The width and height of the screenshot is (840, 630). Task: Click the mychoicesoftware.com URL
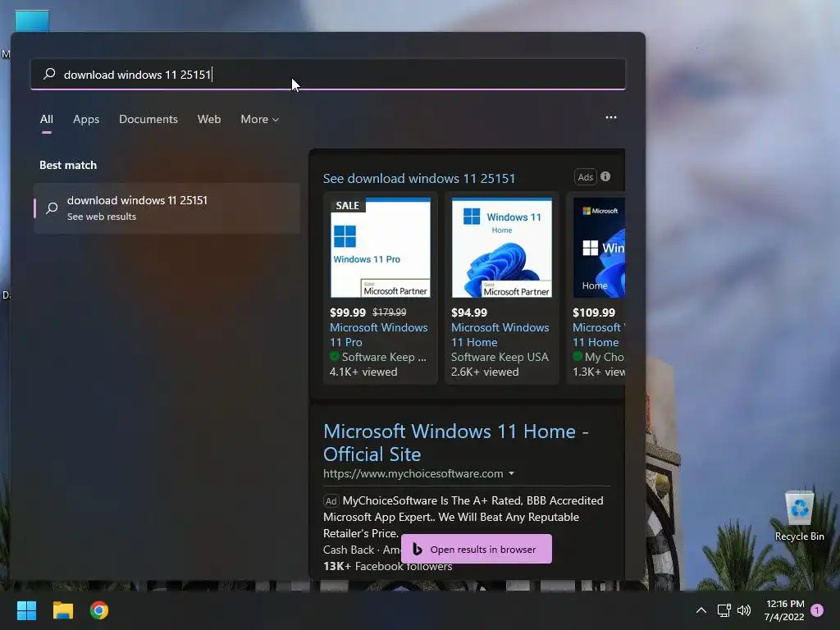(413, 473)
